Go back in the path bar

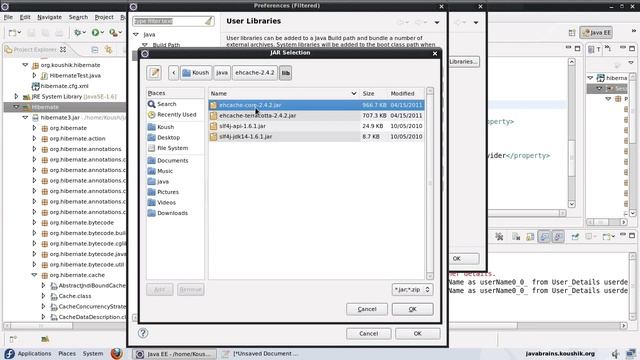tap(173, 73)
